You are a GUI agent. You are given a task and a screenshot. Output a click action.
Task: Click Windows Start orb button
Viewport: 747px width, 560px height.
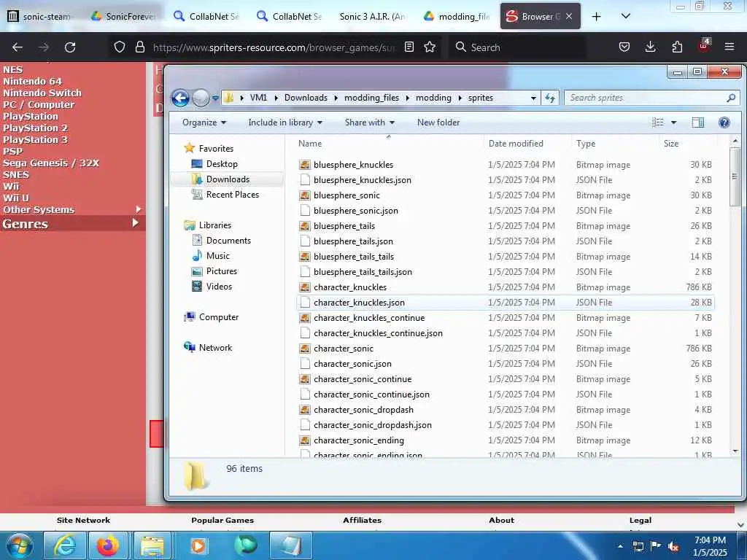(x=20, y=545)
